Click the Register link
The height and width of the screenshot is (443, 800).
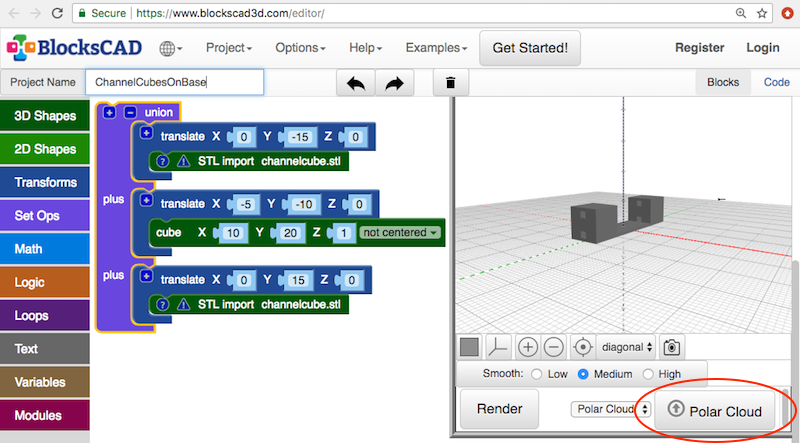699,48
